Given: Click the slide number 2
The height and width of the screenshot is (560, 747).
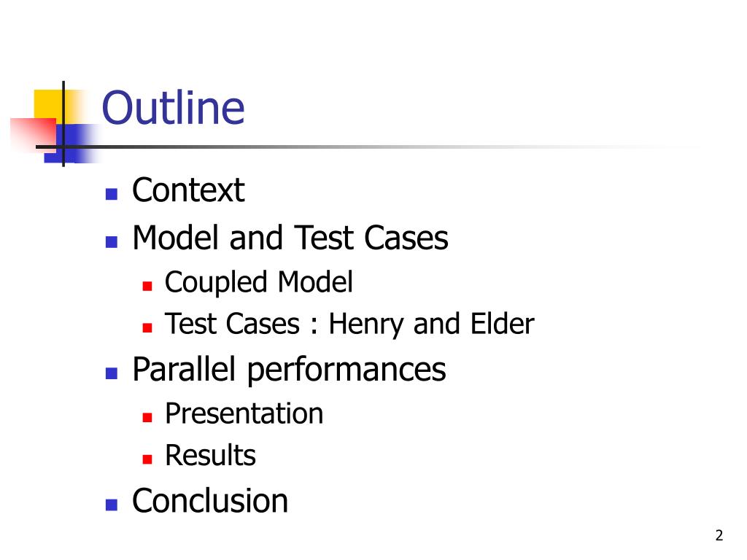Looking at the screenshot, I should [x=719, y=535].
